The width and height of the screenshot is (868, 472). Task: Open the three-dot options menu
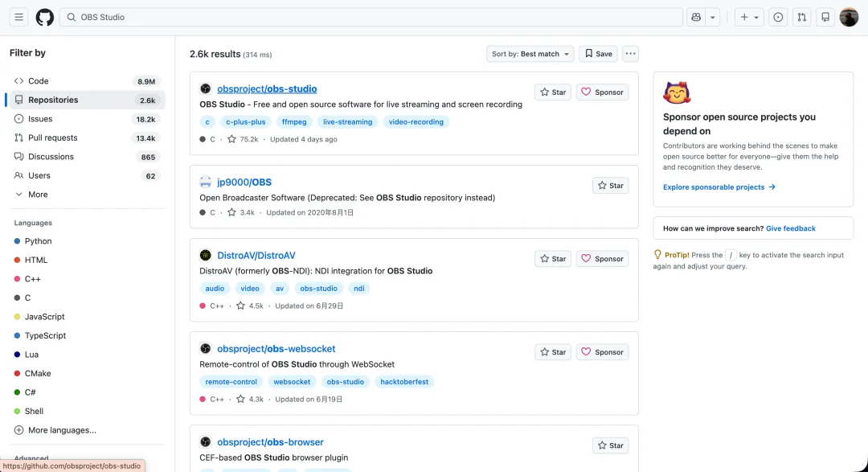pyautogui.click(x=630, y=54)
